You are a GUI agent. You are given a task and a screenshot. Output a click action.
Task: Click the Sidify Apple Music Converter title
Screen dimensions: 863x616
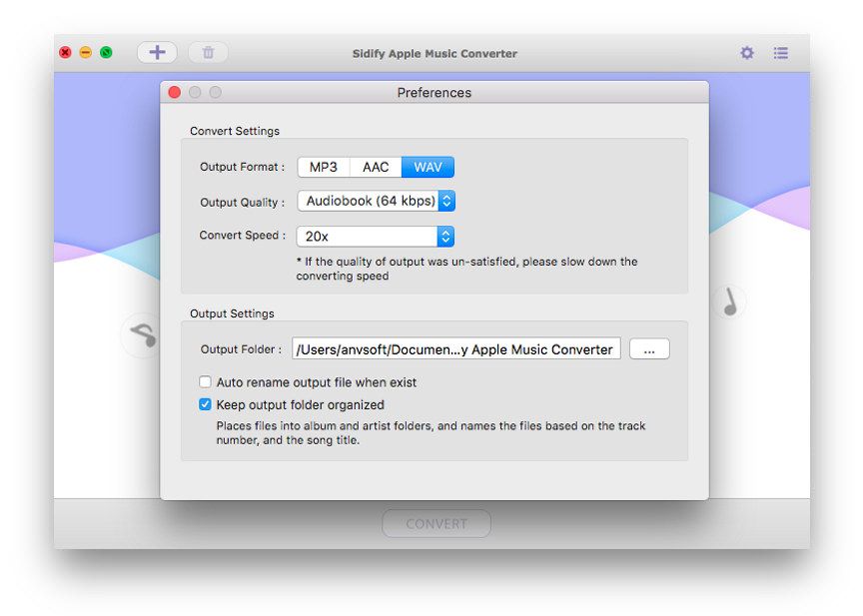point(434,53)
